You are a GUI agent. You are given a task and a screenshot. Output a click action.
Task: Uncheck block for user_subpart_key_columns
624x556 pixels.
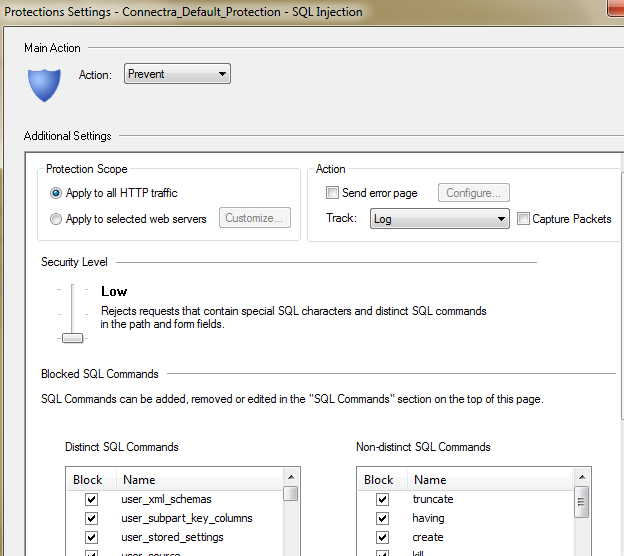pyautogui.click(x=92, y=518)
